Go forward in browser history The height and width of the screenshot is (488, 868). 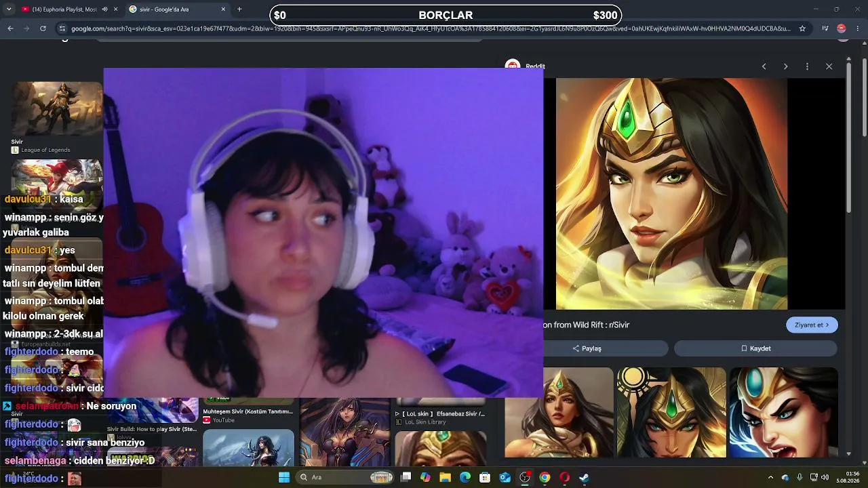26,28
